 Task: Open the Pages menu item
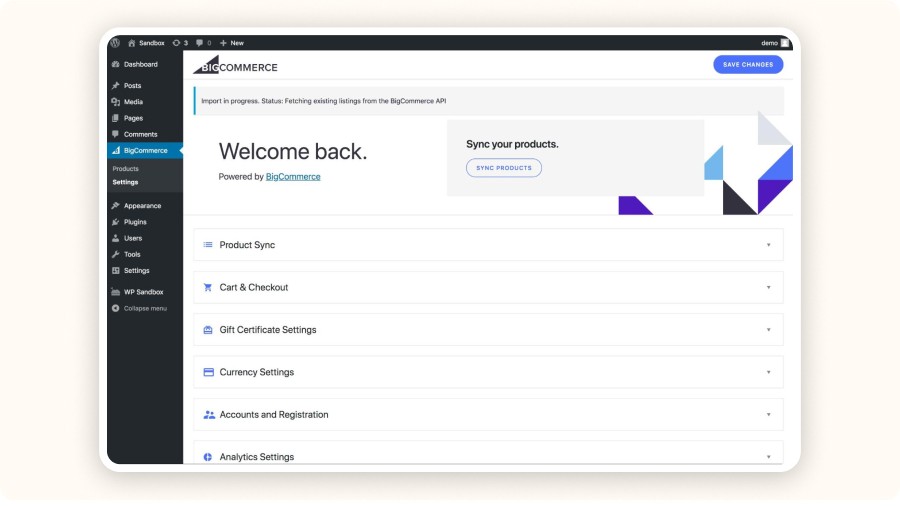133,118
